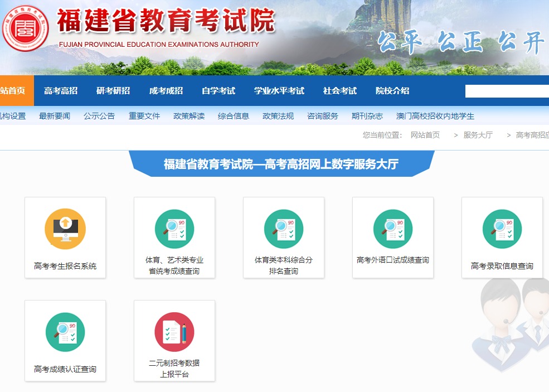549x392 pixels.
Task: Click the 二元制招考数据上报平台 icon
Action: [174, 332]
